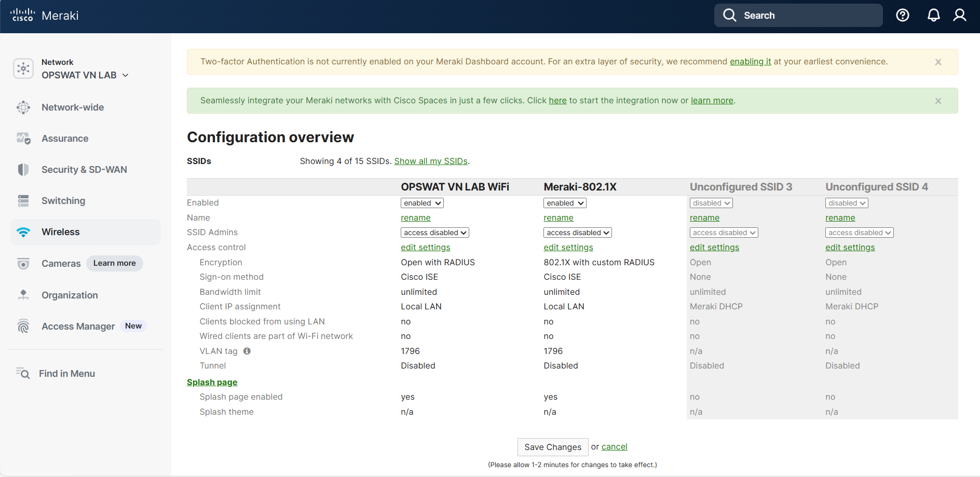Click the 'learn more' link in green banner
980x477 pixels.
pos(712,101)
